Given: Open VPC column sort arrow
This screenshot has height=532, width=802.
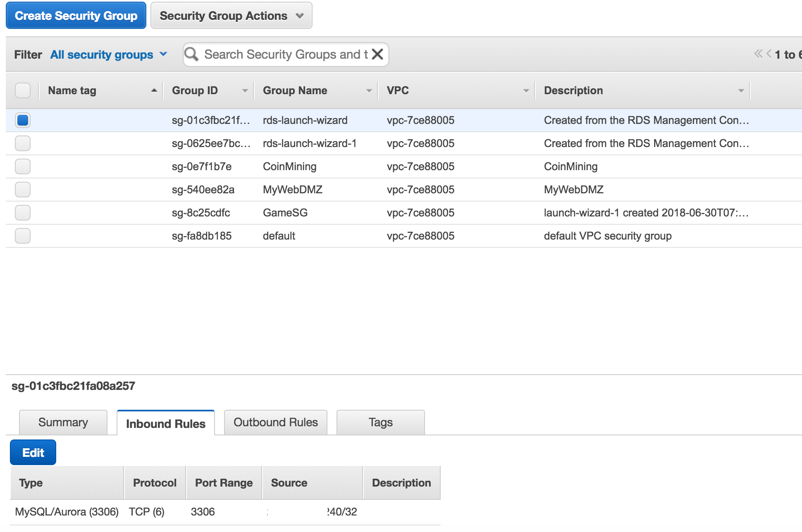Looking at the screenshot, I should pyautogui.click(x=526, y=90).
